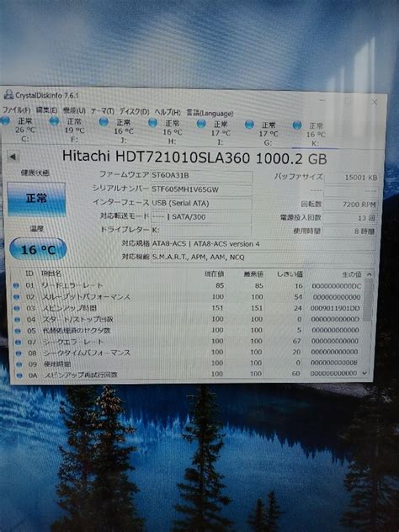
Task: Click the power on hours value 8 時間
Action: coord(348,231)
